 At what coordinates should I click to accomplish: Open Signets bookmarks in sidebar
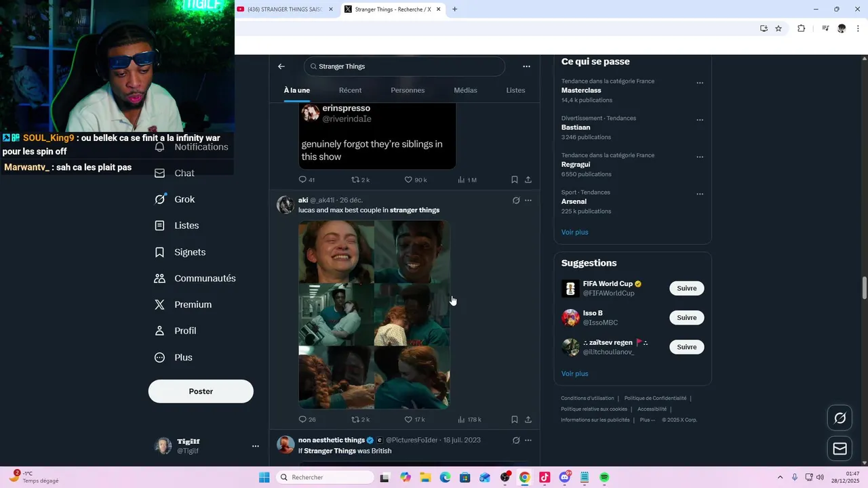(x=180, y=252)
